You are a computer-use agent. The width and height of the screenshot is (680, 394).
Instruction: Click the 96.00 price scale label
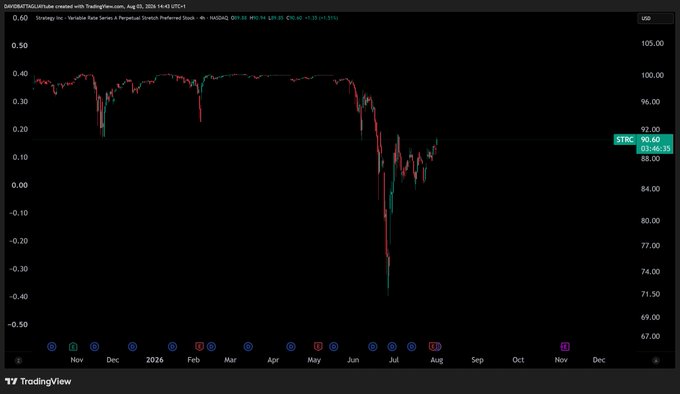651,102
